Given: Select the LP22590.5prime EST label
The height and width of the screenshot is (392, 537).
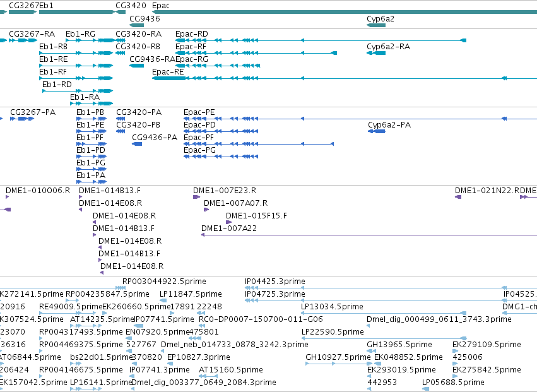Looking at the screenshot, I should click(333, 332).
